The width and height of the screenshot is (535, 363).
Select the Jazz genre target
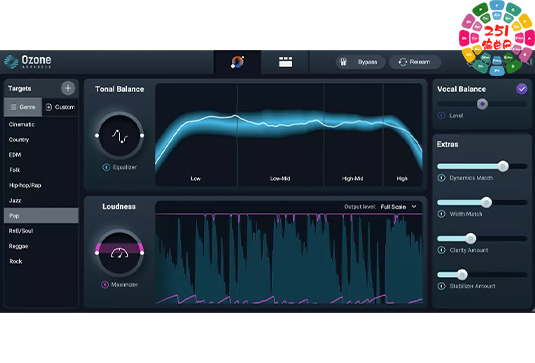[x=41, y=200]
